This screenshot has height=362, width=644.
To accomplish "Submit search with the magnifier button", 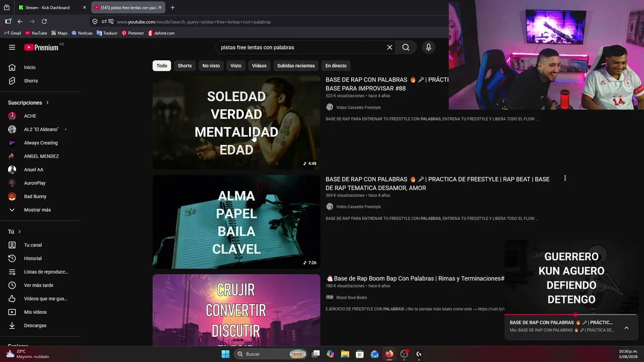I will tap(406, 47).
